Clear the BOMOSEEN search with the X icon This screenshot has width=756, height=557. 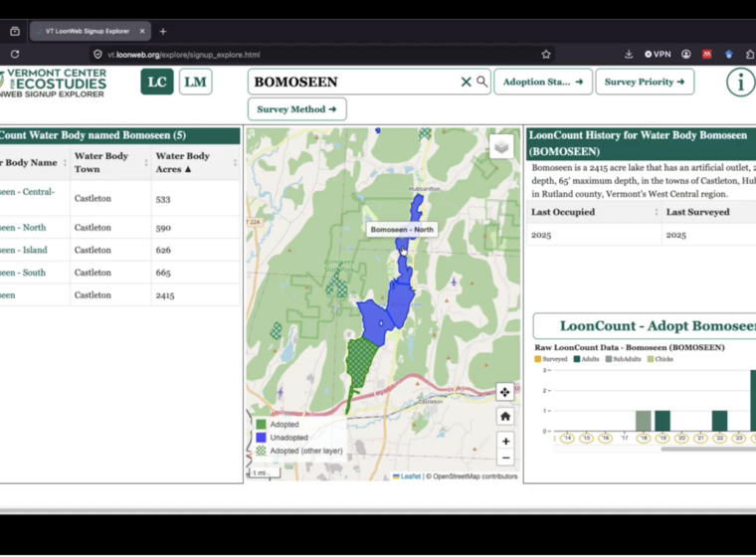point(466,82)
